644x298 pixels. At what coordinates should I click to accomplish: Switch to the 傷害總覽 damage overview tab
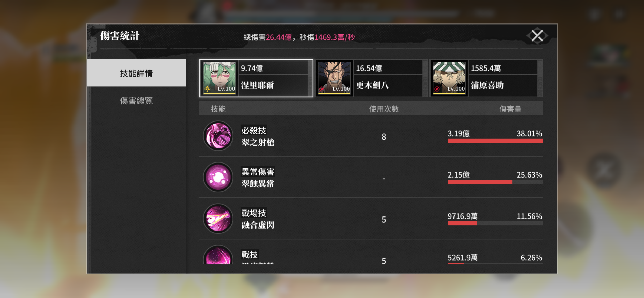coord(136,101)
